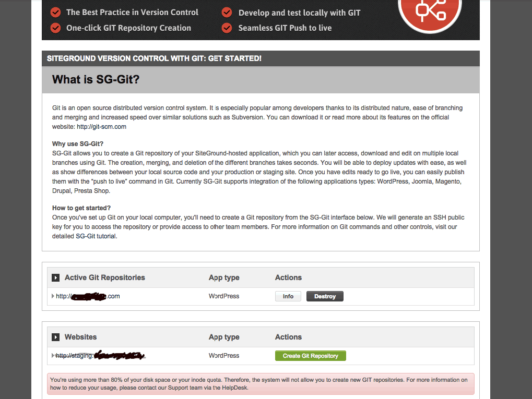Click 'Develop and test locally with GIT' text
532x399 pixels.
[299, 13]
